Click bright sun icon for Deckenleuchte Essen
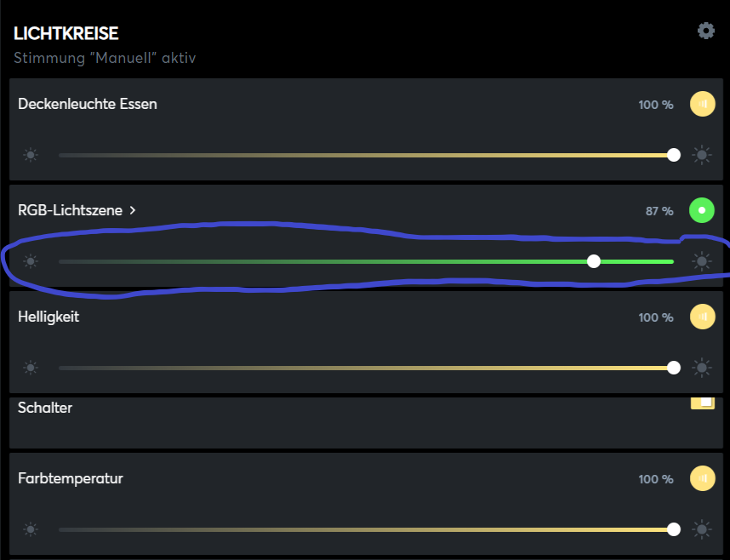 point(701,155)
